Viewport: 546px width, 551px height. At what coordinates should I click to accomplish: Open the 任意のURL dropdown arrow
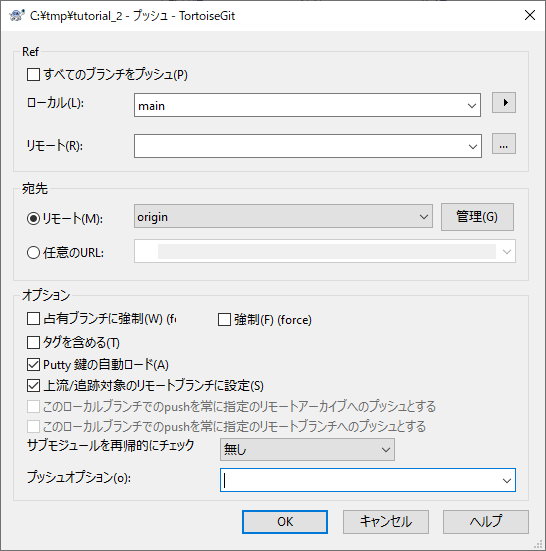tap(507, 251)
